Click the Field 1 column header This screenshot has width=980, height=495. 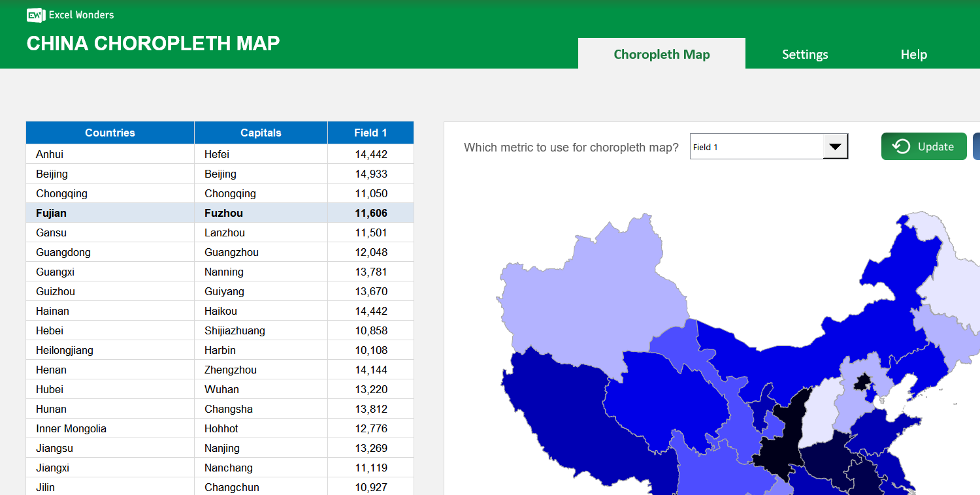[370, 133]
